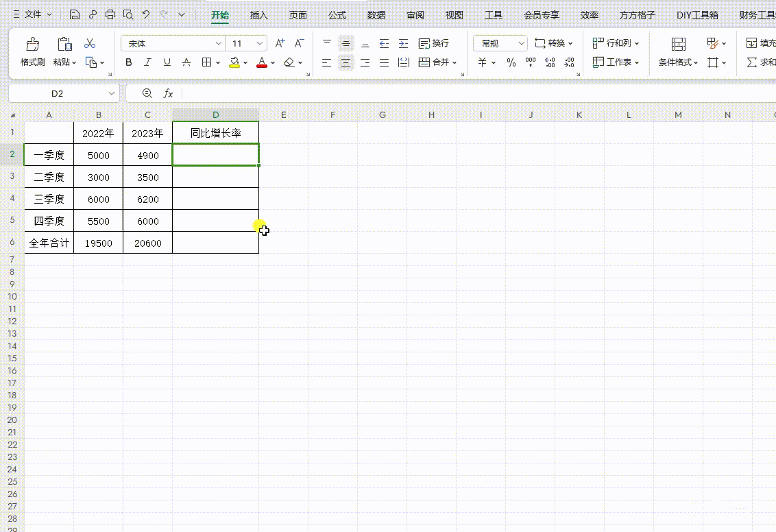776x532 pixels.
Task: Toggle underline formatting
Action: pos(167,62)
